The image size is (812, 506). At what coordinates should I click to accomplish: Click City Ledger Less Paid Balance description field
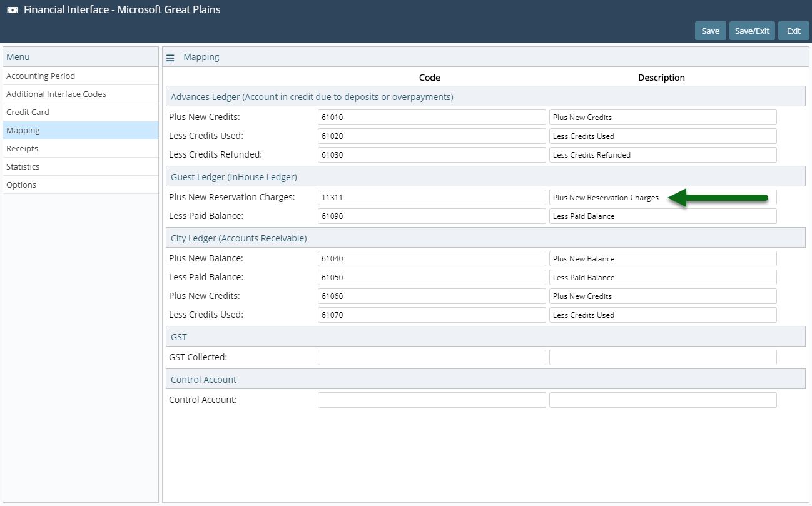(663, 278)
